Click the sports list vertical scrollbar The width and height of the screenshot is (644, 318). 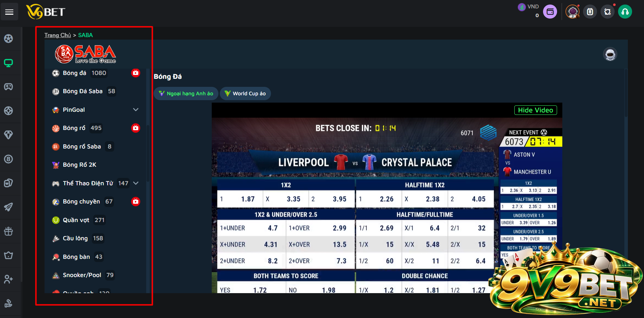pos(148,153)
